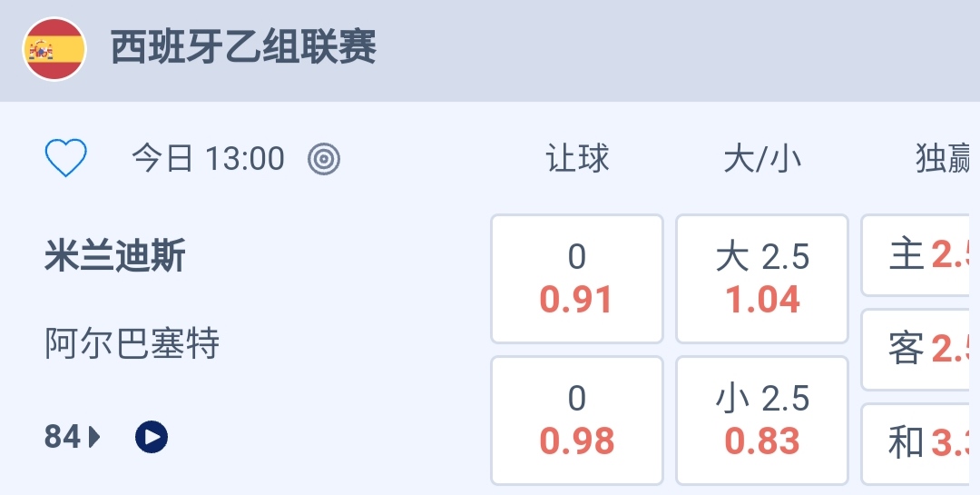Choose the 主 home win odds
The width and height of the screenshot is (980, 495).
coord(921,255)
